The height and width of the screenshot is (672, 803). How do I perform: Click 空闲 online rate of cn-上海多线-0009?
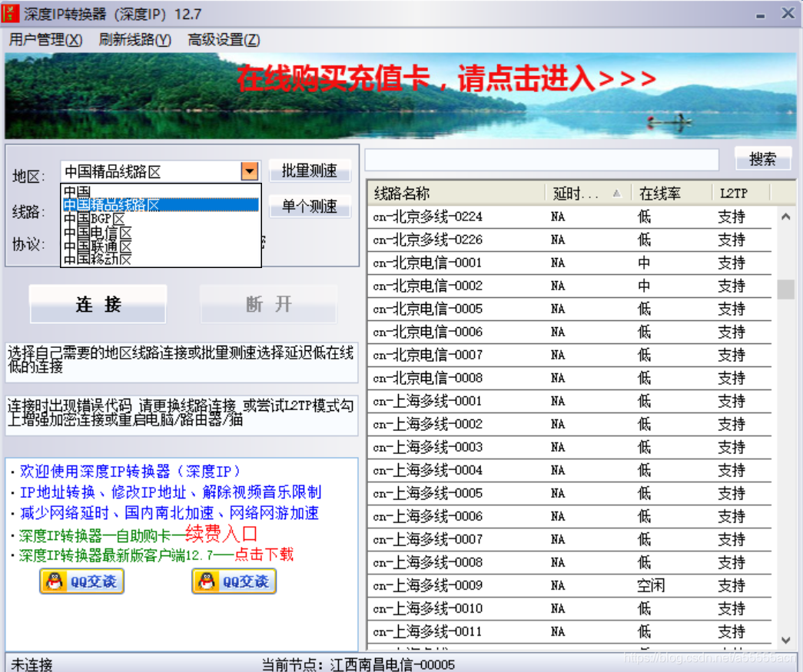[651, 585]
